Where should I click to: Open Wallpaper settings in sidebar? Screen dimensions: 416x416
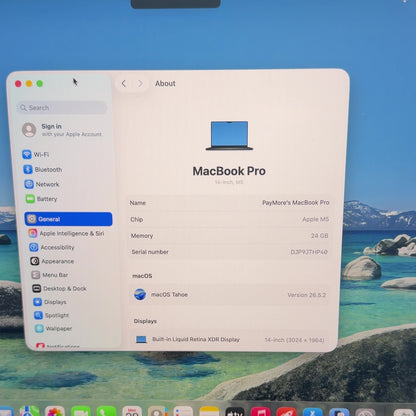point(53,328)
